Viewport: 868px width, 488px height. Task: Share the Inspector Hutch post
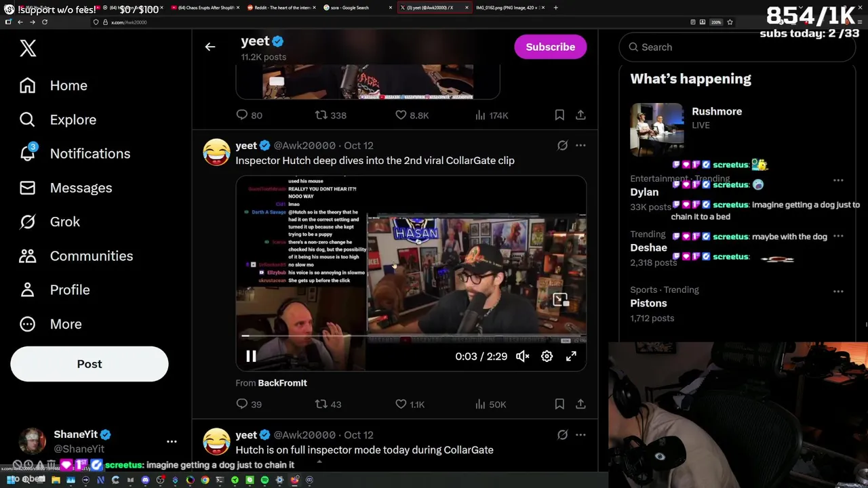coord(580,404)
